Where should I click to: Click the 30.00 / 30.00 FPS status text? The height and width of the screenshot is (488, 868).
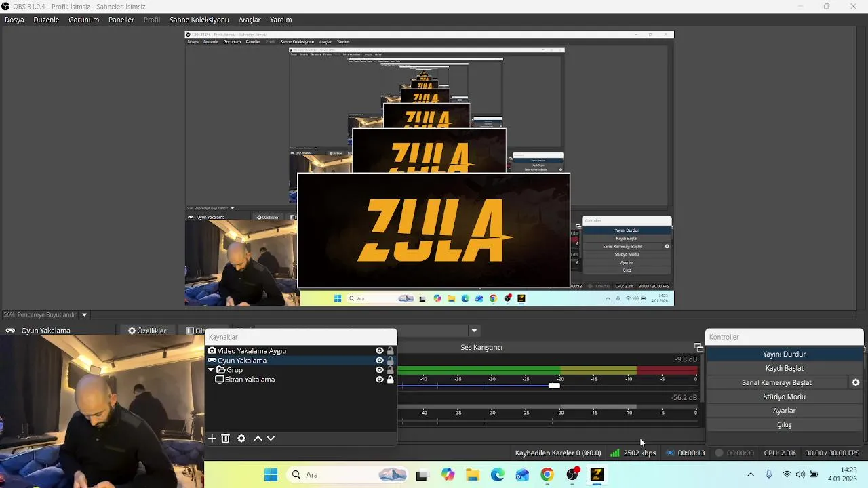832,453
